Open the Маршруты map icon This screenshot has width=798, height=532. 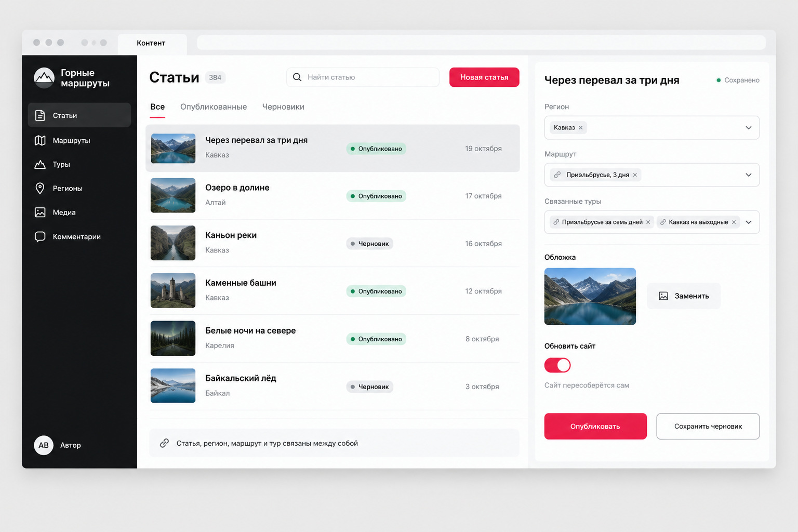(x=40, y=140)
